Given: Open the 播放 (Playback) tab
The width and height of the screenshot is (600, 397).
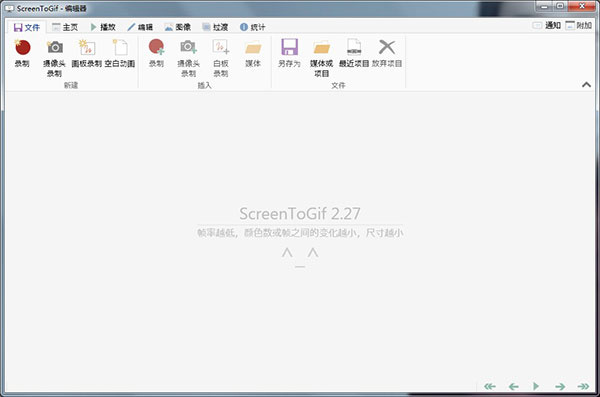Looking at the screenshot, I should (x=103, y=27).
